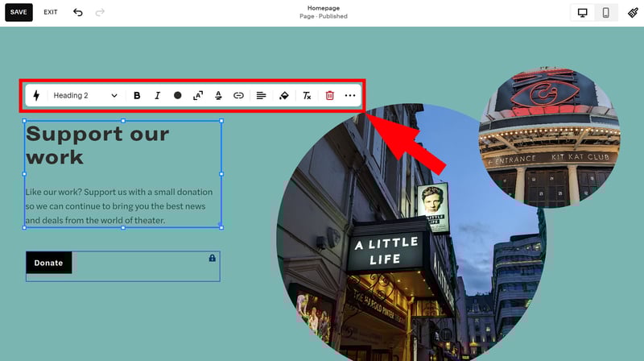Open text alignment options
The width and height of the screenshot is (644, 361).
point(261,95)
